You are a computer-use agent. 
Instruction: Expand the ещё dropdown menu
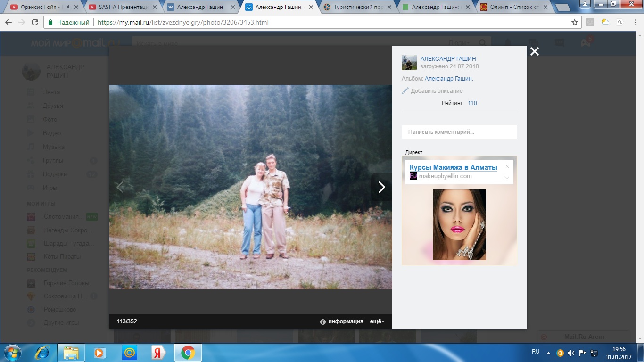(x=377, y=321)
